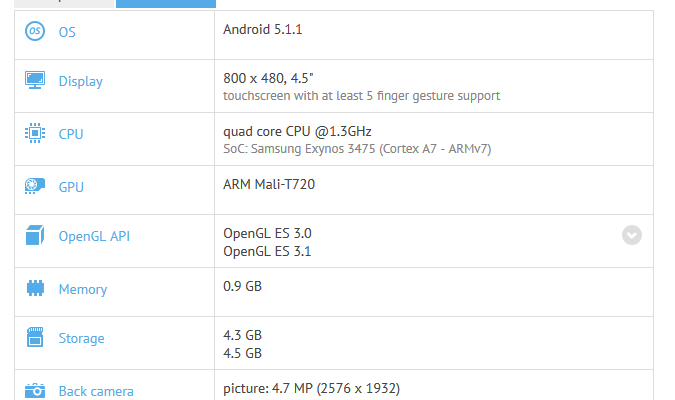
Task: Click the "CPU" label
Action: point(71,134)
